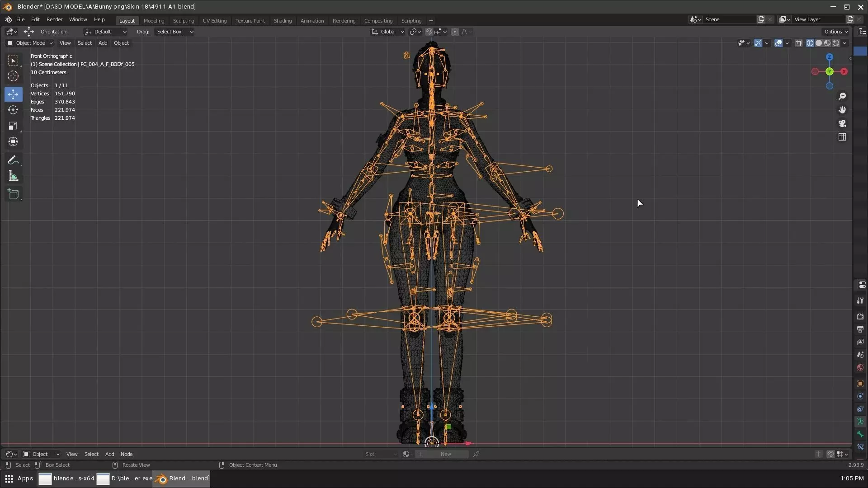Image resolution: width=868 pixels, height=488 pixels.
Task: Switch to Rendered viewport shading
Action: click(x=836, y=43)
